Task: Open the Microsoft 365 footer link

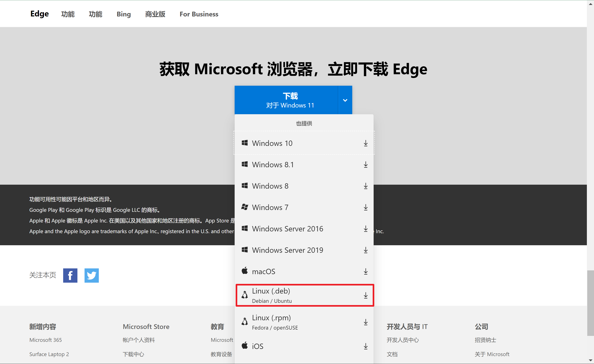Action: pos(46,340)
